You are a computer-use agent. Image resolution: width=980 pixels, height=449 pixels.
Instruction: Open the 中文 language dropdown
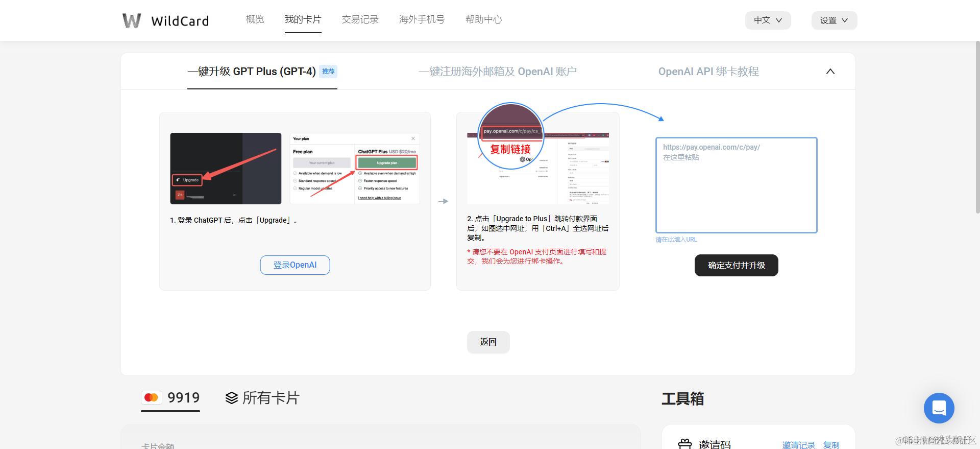pos(768,20)
